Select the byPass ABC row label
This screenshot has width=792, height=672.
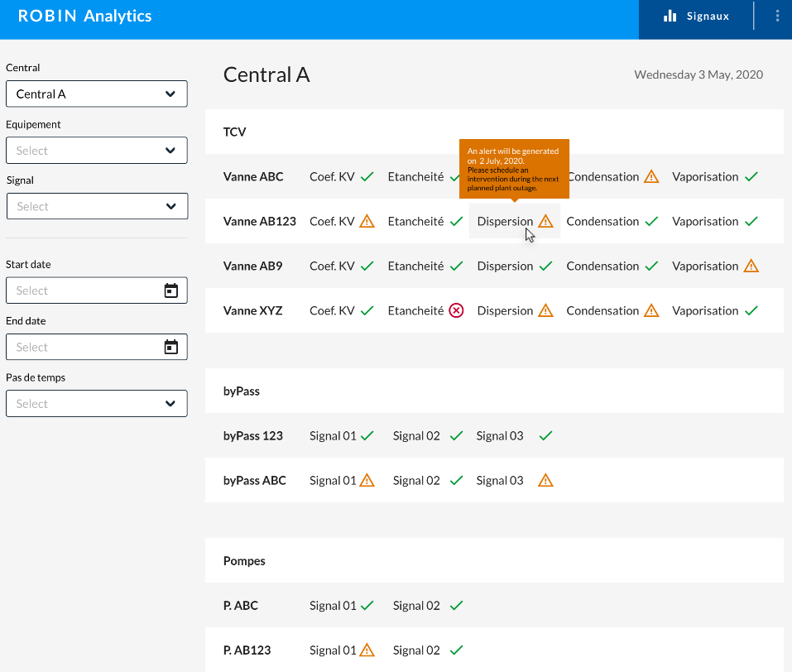pyautogui.click(x=255, y=481)
